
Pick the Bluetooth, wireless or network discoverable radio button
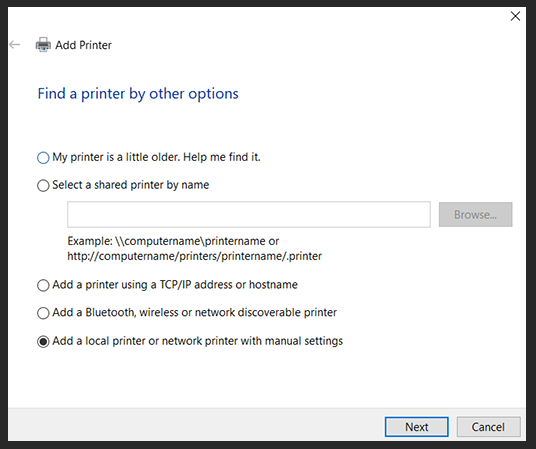tap(43, 313)
